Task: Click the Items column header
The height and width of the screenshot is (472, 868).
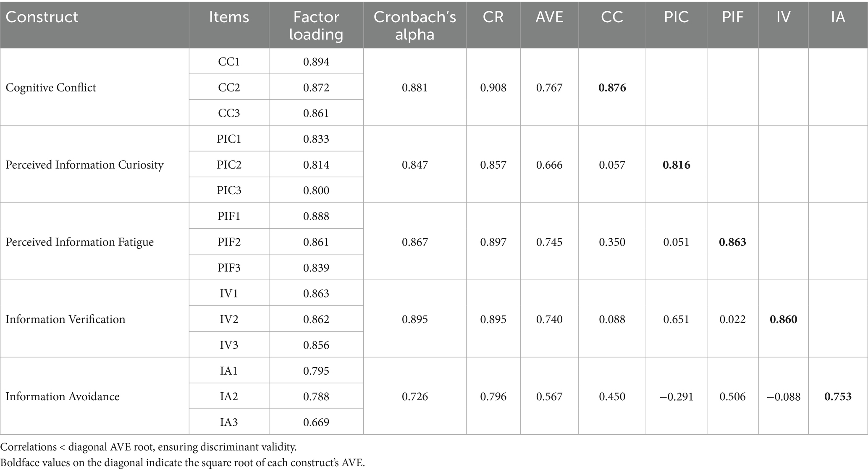Action: [229, 17]
